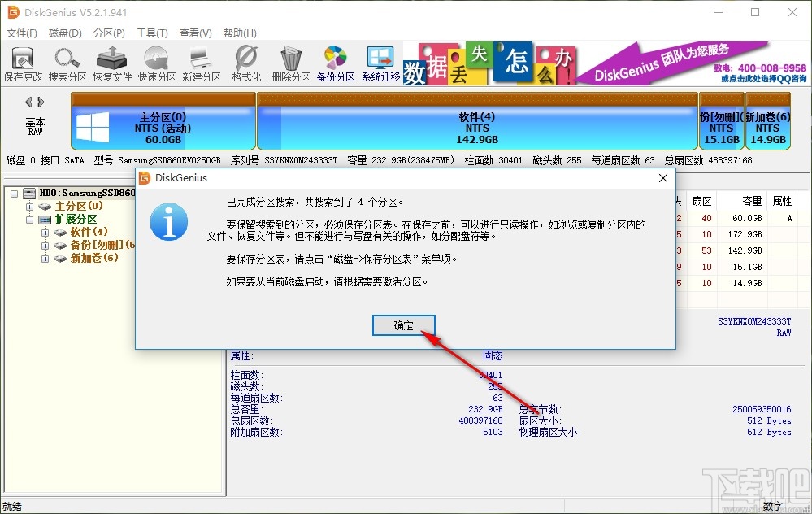Image resolution: width=812 pixels, height=514 pixels.
Task: Open the 查看(V) menu
Action: click(x=195, y=33)
